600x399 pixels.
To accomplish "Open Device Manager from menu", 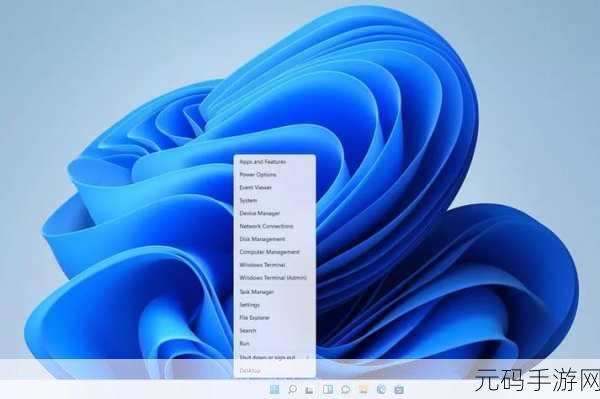I will tap(275, 213).
